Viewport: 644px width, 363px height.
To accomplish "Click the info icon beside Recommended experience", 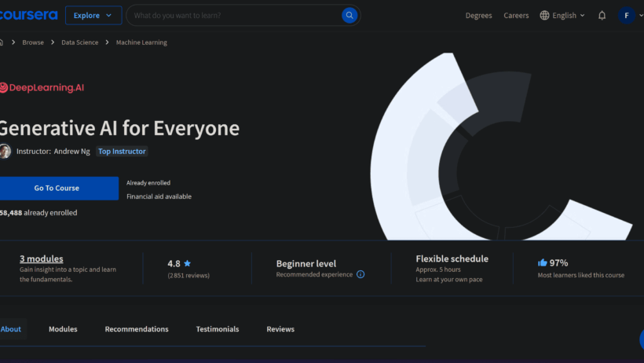I will (360, 275).
